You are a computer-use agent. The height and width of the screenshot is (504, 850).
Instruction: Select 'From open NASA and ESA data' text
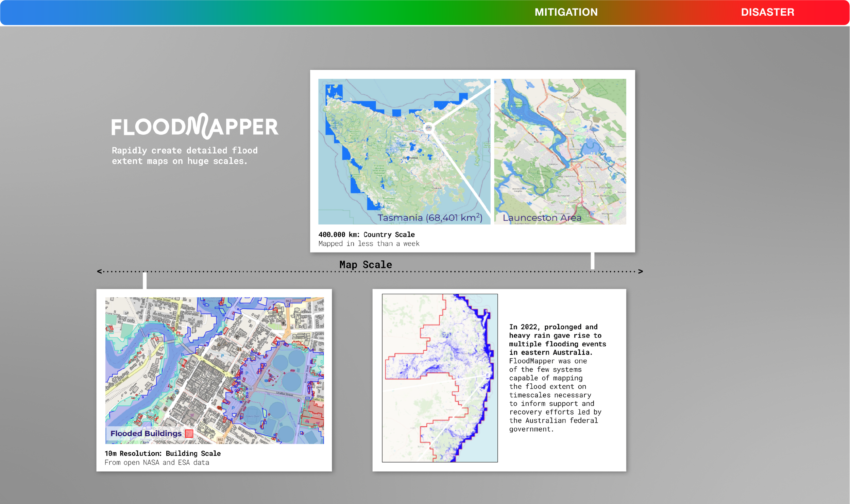pyautogui.click(x=157, y=463)
